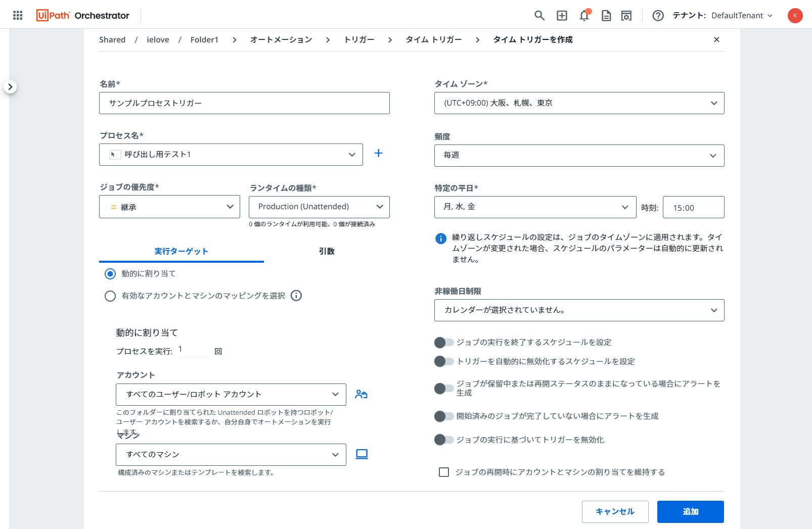
Task: Go to タイム トリガー breadcrumb
Action: [x=434, y=39]
